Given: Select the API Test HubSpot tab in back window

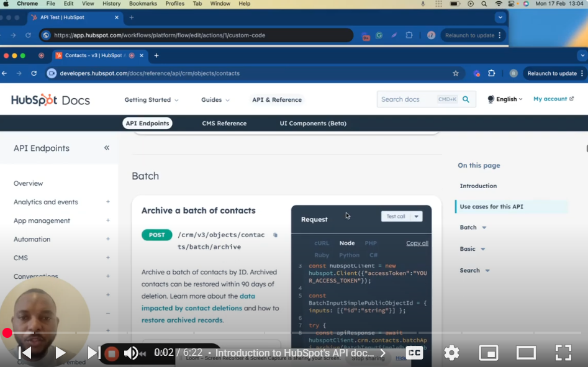Looking at the screenshot, I should tap(75, 17).
